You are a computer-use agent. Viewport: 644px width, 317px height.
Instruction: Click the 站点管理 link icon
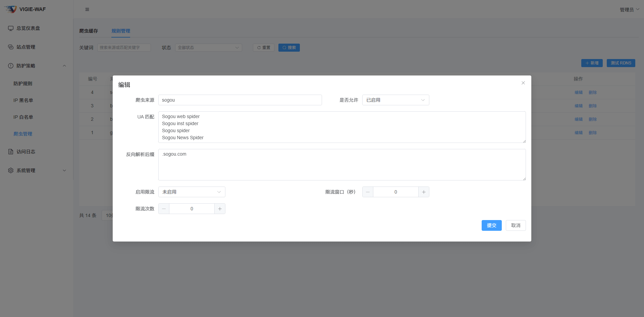(x=11, y=47)
